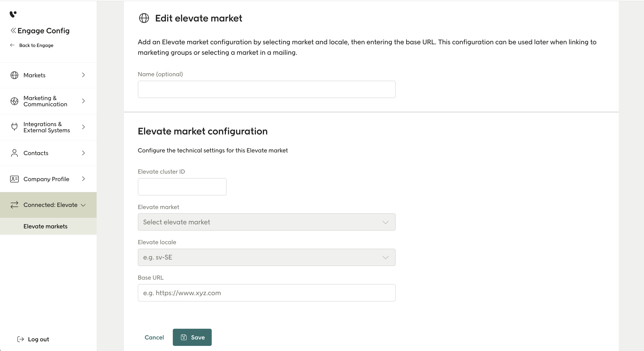The width and height of the screenshot is (644, 351).
Task: Click the Connected: Elevate arrows icon
Action: click(14, 205)
